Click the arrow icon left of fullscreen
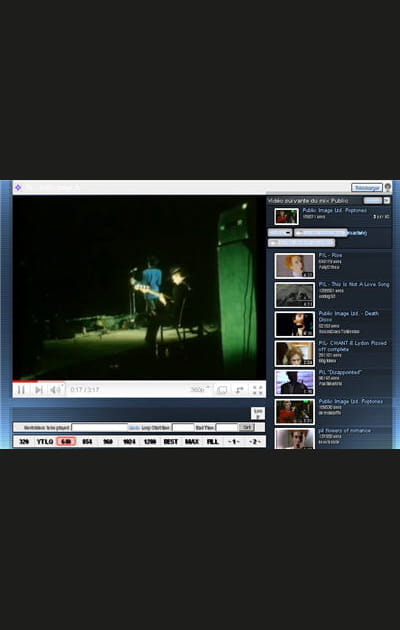400x630 pixels. 240,389
